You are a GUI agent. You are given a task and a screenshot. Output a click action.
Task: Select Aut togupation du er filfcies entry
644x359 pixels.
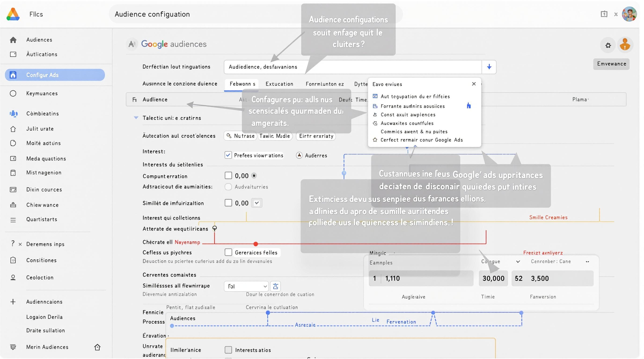point(415,96)
